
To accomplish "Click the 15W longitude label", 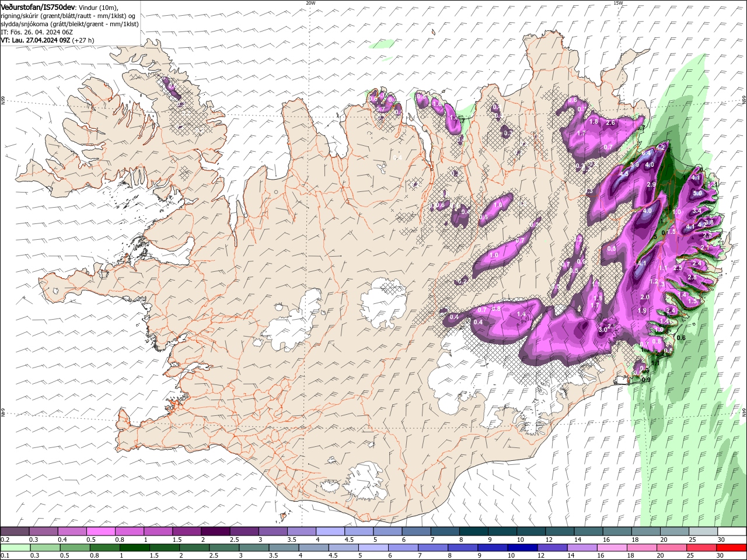I will [x=618, y=3].
